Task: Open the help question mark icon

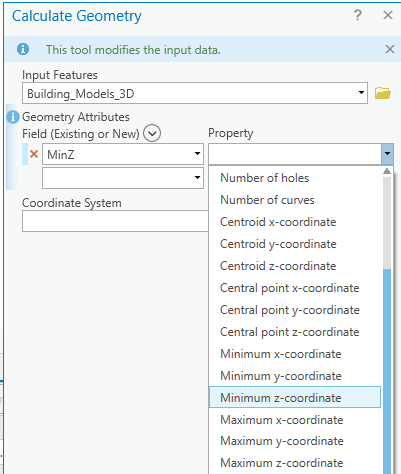Action: [x=358, y=15]
